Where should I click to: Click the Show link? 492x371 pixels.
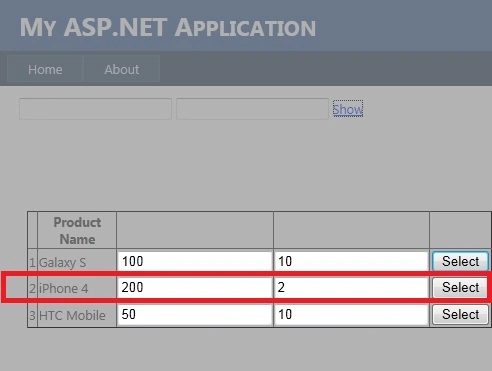point(348,109)
